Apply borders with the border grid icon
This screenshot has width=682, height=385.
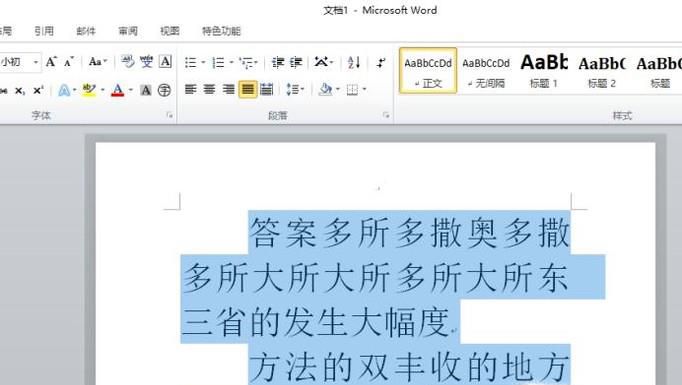click(x=352, y=90)
